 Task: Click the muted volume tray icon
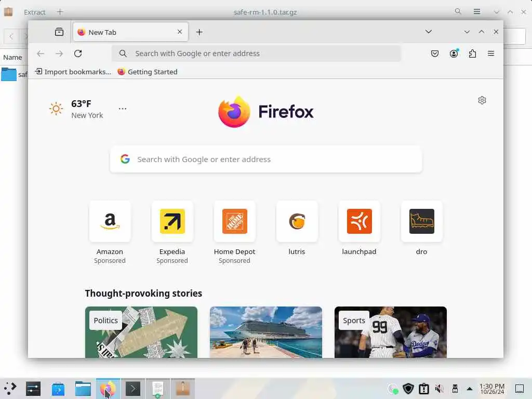(x=440, y=389)
